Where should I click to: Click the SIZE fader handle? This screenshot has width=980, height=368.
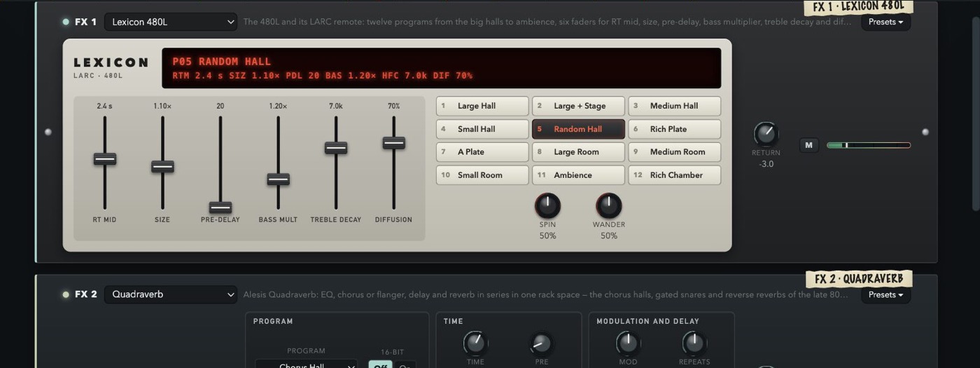pyautogui.click(x=162, y=167)
